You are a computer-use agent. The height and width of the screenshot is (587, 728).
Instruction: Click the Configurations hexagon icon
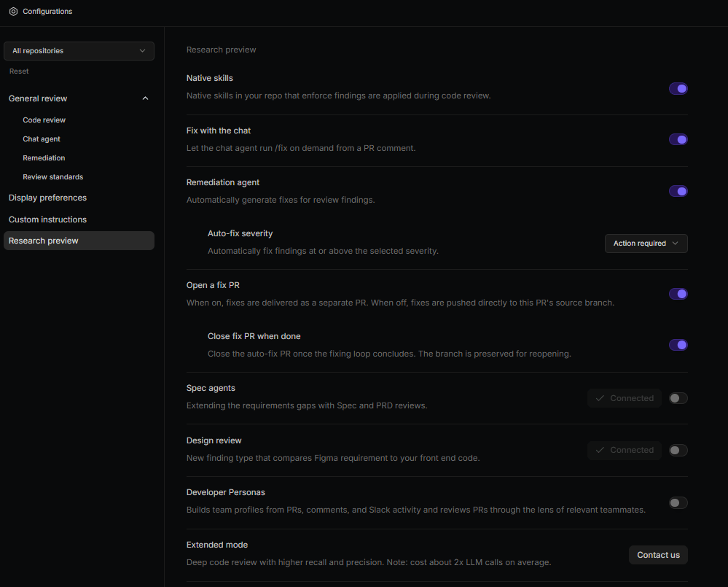coord(13,11)
